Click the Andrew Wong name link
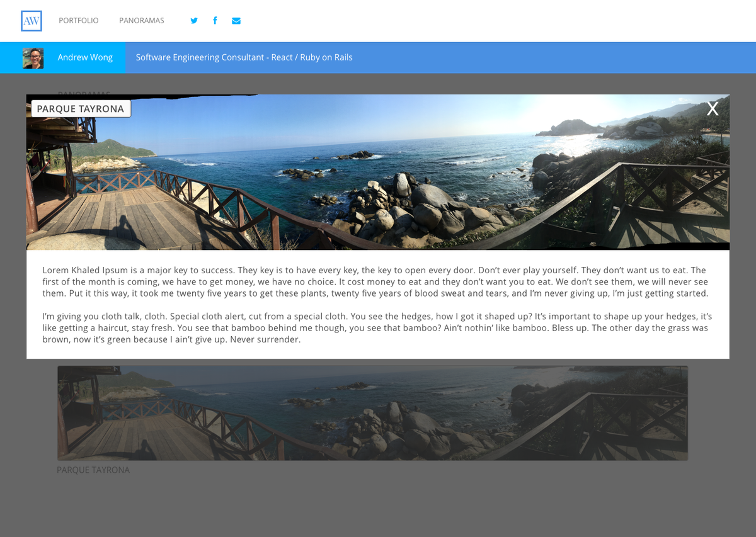The width and height of the screenshot is (756, 537). (x=85, y=57)
